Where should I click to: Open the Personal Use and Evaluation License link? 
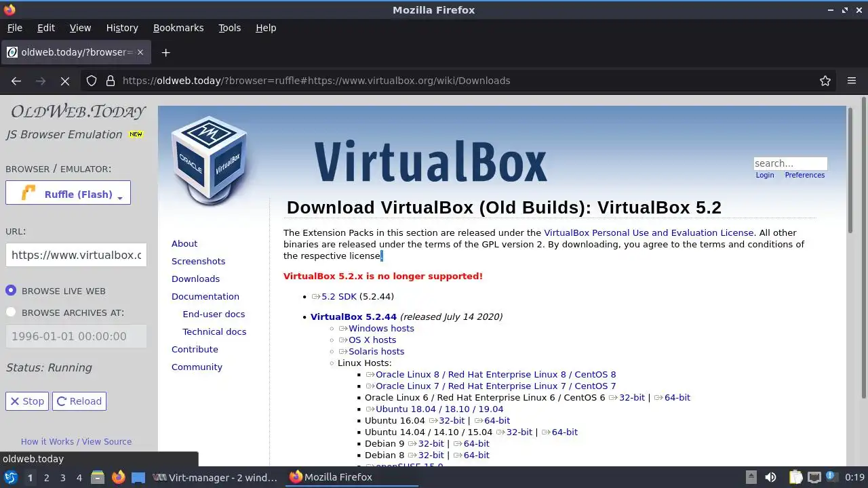649,232
